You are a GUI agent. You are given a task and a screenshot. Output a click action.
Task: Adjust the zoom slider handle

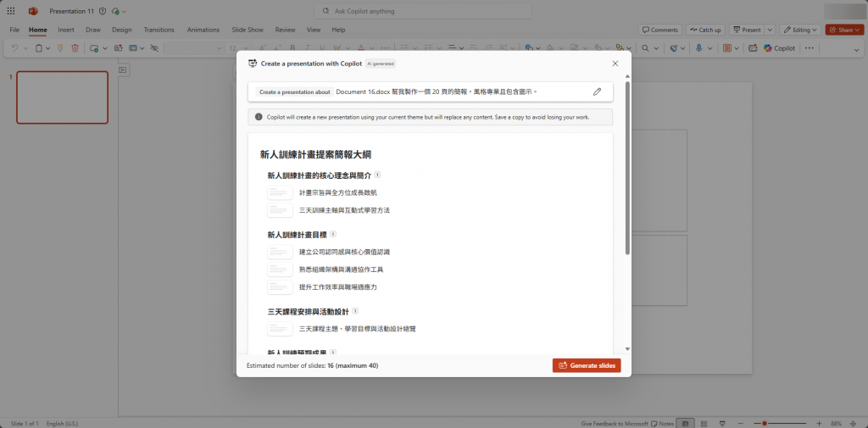click(x=765, y=424)
